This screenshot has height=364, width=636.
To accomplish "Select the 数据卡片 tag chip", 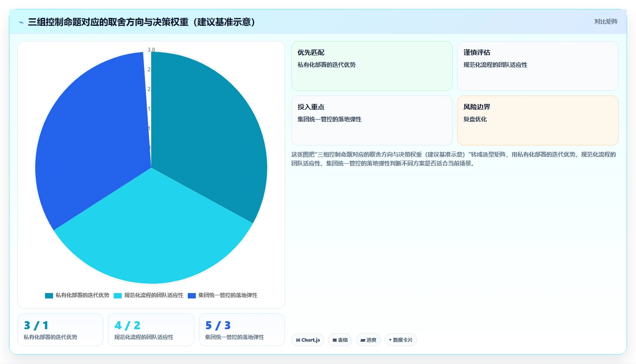I will (x=401, y=340).
